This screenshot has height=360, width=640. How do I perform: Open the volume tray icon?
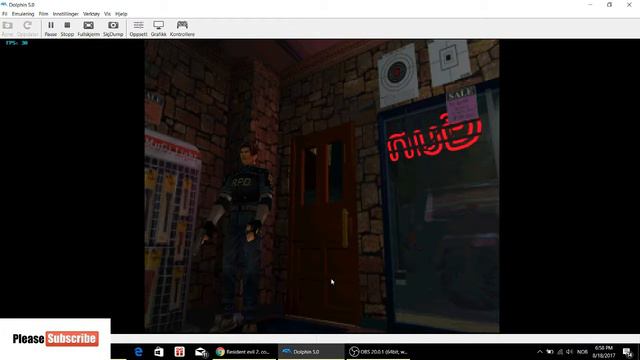570,352
